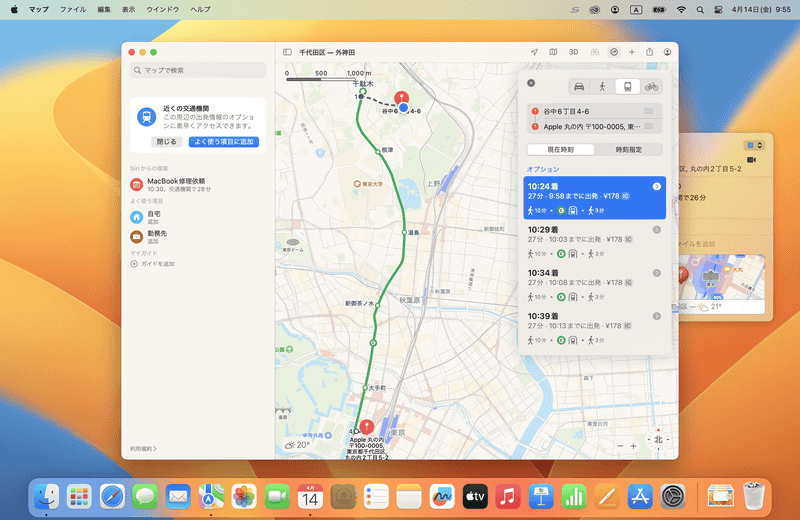Toggle the Maps sidebar icon

[287, 52]
